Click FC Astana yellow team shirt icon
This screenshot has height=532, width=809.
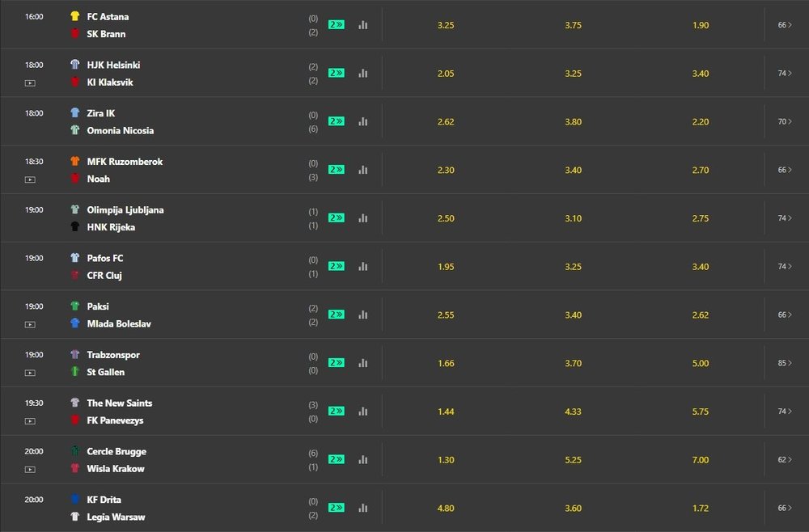[x=74, y=16]
